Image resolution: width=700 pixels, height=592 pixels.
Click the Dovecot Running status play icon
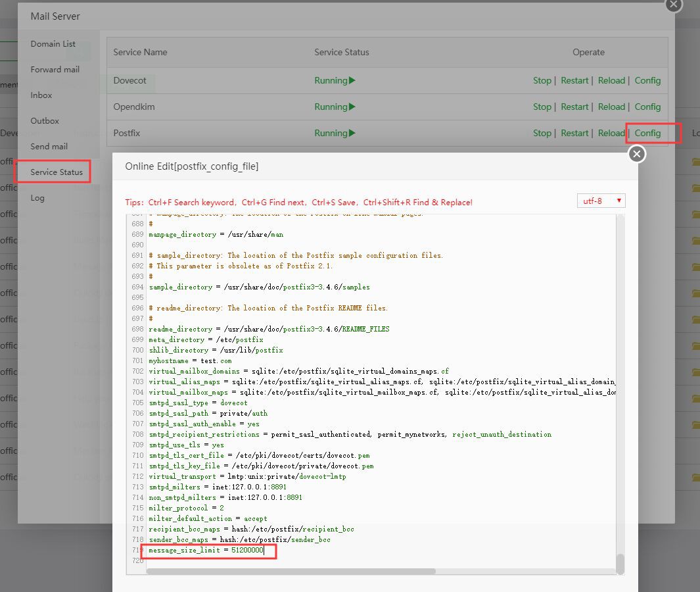(x=352, y=80)
